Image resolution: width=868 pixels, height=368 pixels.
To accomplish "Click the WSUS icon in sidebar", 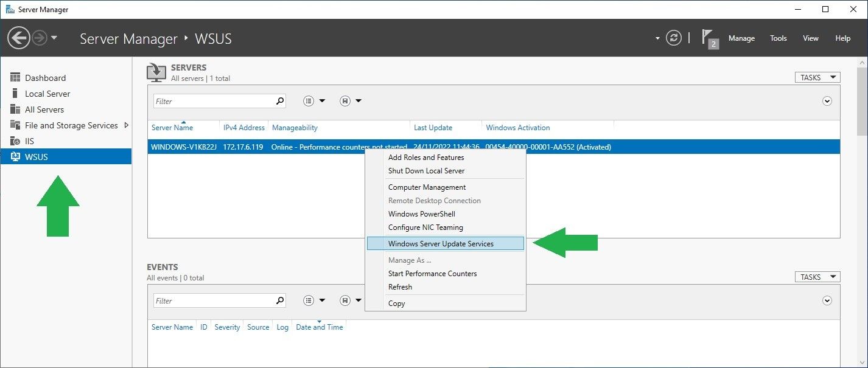I will (15, 157).
